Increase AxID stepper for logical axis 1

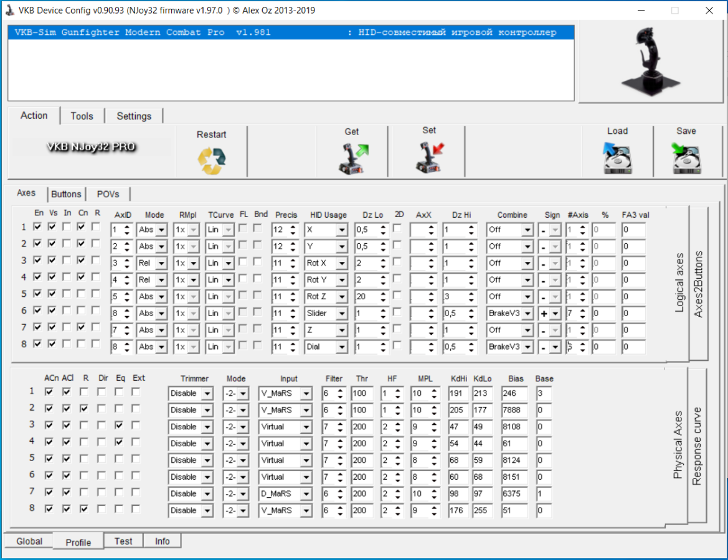127,227
